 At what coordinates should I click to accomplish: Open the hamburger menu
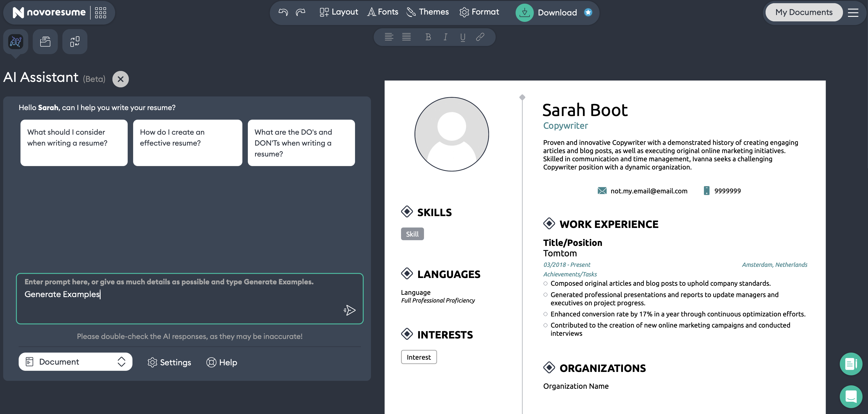tap(853, 13)
